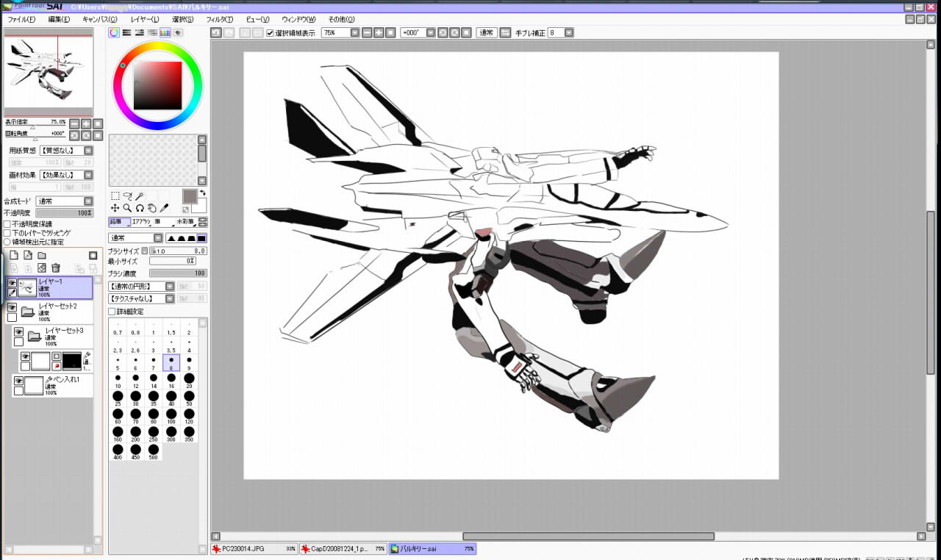Image resolution: width=941 pixels, height=560 pixels.
Task: Zoom out with the top toolbar minus icon
Action: coord(368,33)
